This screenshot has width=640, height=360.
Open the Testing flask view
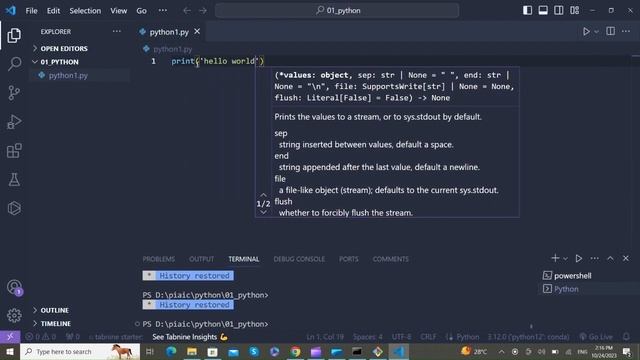click(14, 180)
